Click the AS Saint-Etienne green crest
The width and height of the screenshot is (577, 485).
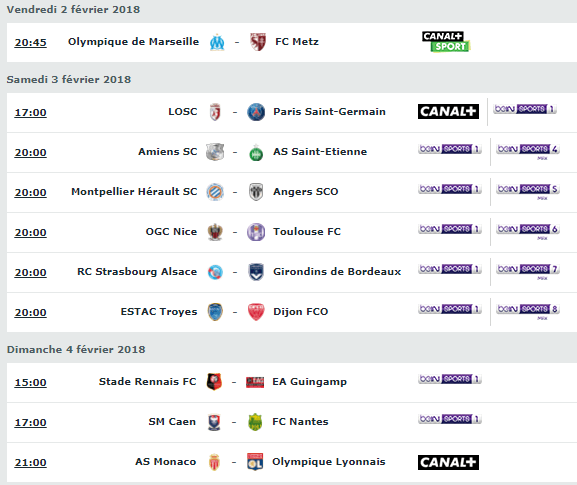point(256,152)
